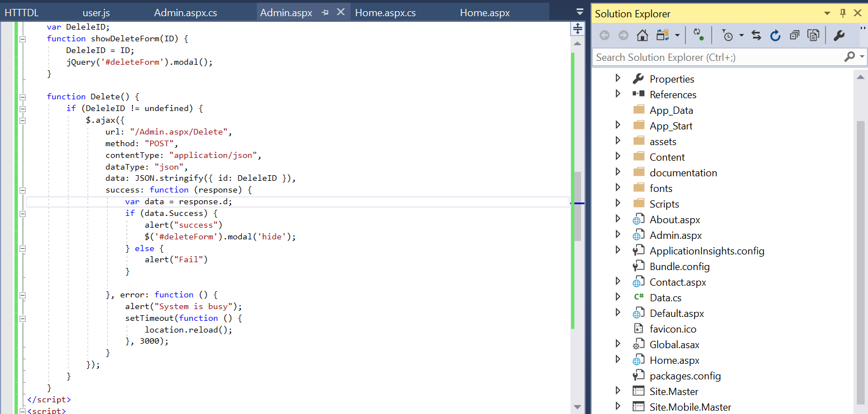Viewport: 868px width, 414px height.
Task: Click the solution/folder view switch icon
Action: (663, 36)
